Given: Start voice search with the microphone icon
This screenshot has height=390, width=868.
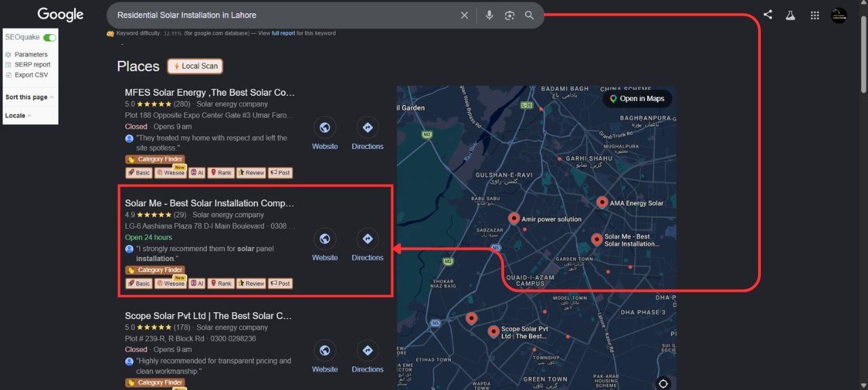Looking at the screenshot, I should [489, 15].
